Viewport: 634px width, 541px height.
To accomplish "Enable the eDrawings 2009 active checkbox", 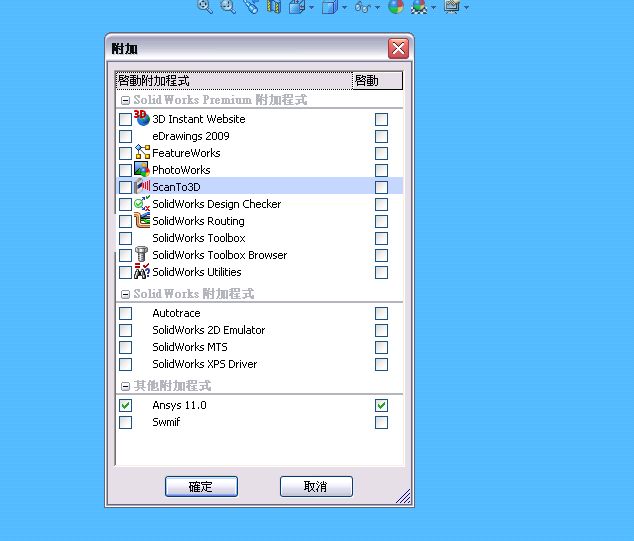I will (125, 136).
